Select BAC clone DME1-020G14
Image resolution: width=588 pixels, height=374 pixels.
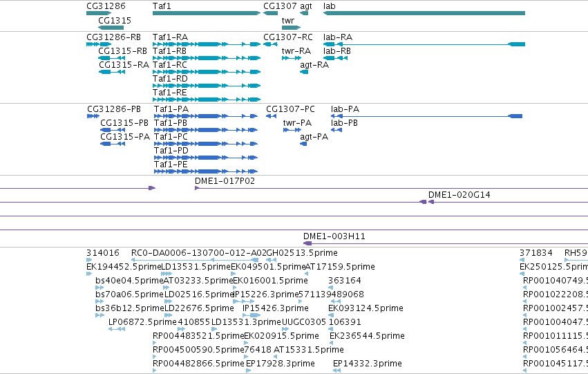pyautogui.click(x=459, y=195)
